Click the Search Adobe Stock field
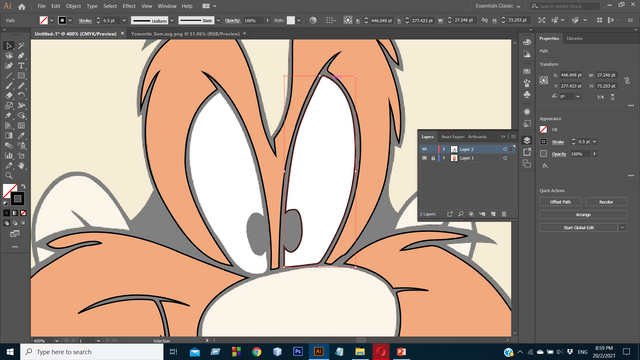This screenshot has width=640, height=360. coord(565,6)
